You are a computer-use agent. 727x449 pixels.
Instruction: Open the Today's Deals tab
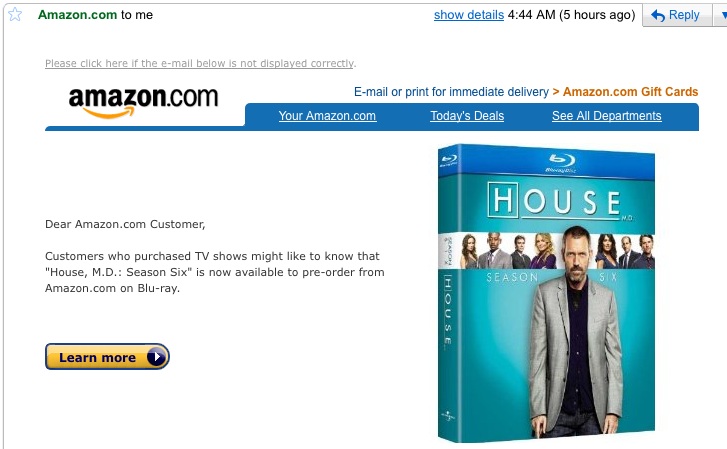[467, 116]
